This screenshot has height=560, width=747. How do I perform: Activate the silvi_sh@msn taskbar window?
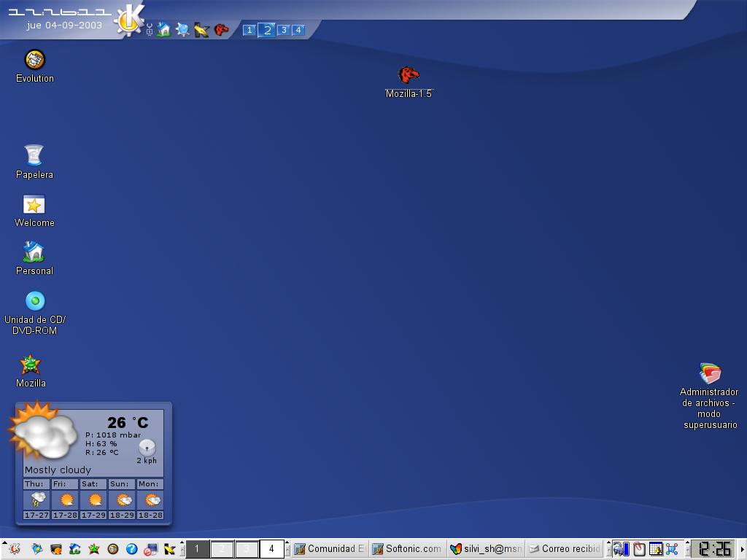coord(486,549)
